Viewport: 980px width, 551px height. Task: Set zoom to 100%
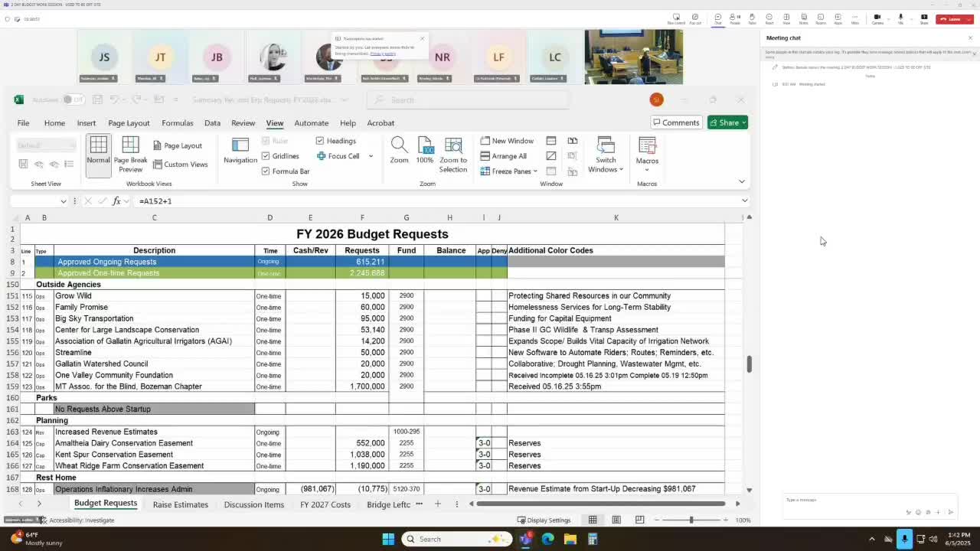coord(425,151)
